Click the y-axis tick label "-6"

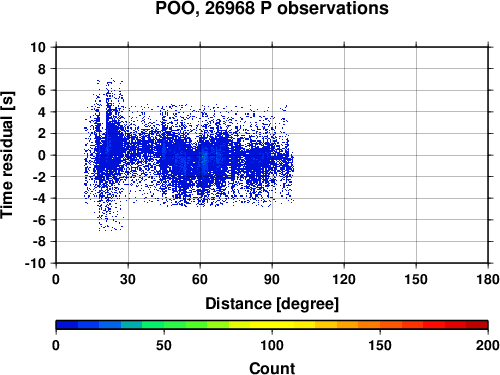[39, 220]
